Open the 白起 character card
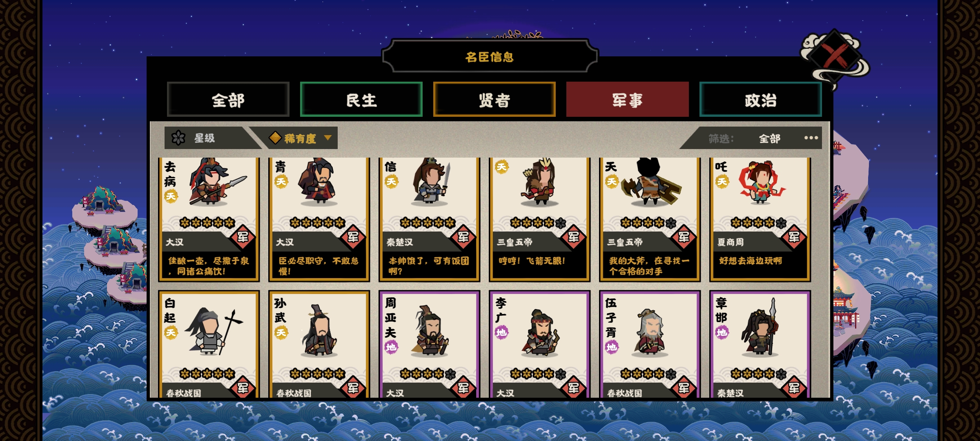 point(209,344)
